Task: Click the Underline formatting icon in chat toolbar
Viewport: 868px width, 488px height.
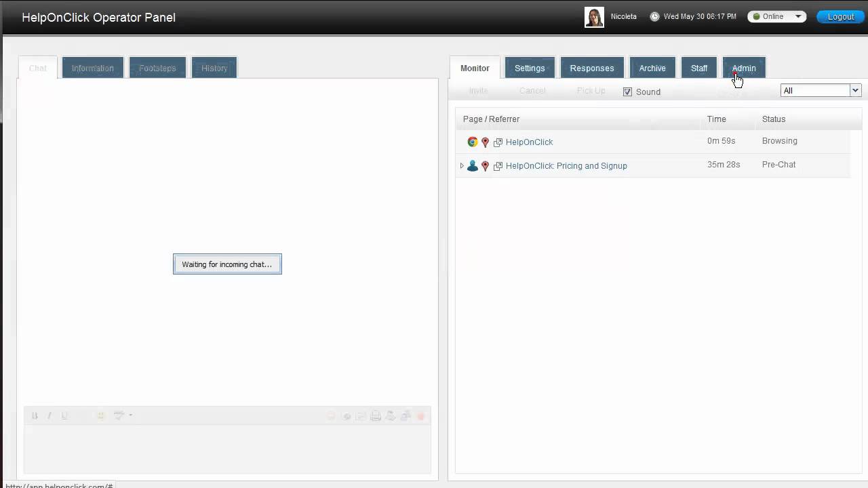Action: coord(64,415)
